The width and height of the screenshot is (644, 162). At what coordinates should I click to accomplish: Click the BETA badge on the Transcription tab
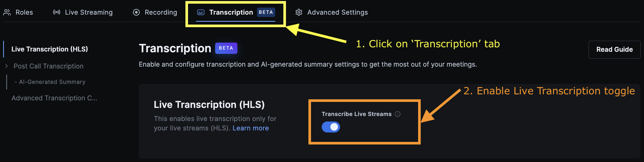point(266,12)
